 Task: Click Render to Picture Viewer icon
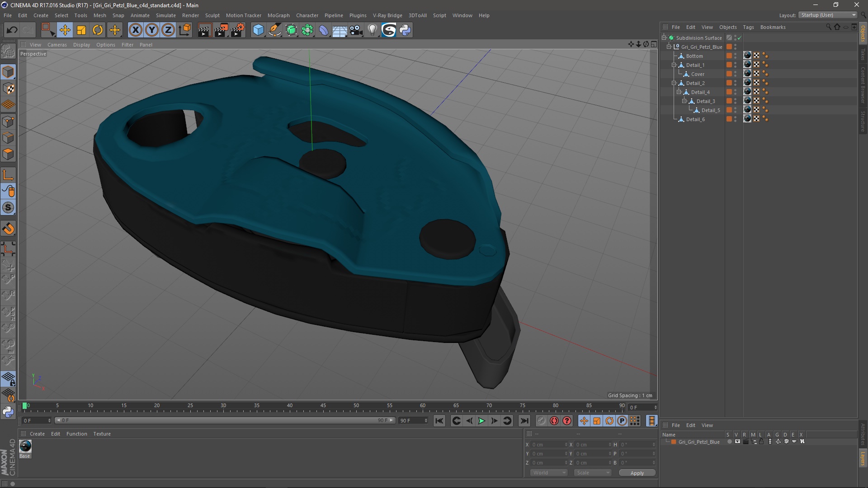(221, 30)
